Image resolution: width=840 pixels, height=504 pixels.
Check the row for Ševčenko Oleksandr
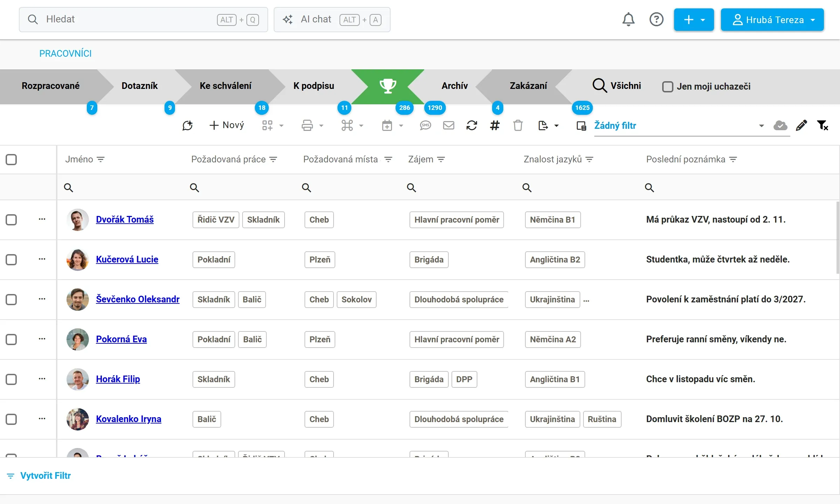[11, 300]
